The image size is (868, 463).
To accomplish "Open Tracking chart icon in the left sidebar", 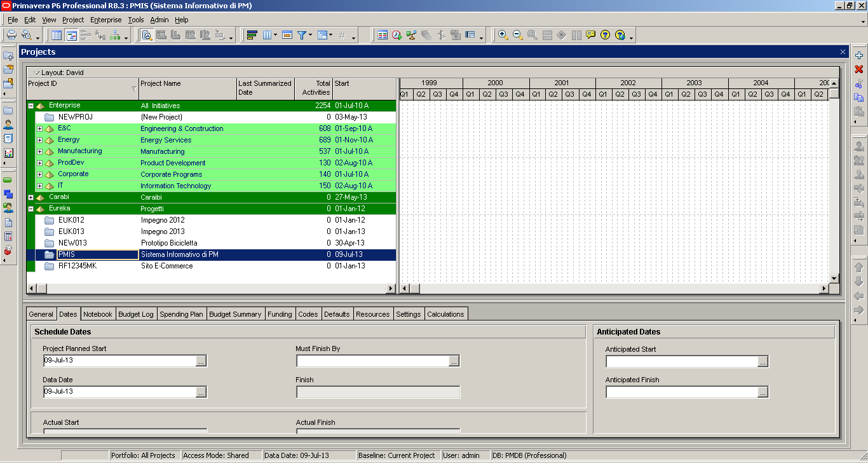I will [x=8, y=153].
